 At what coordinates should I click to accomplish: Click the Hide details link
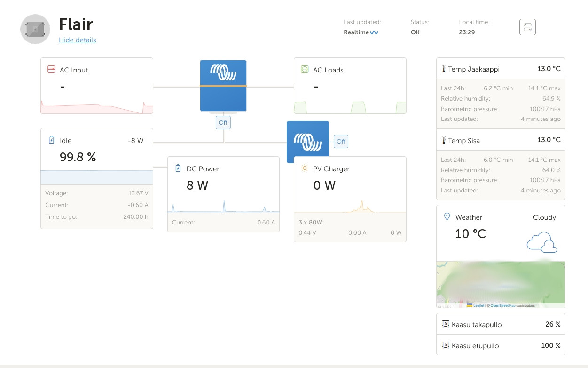tap(77, 40)
